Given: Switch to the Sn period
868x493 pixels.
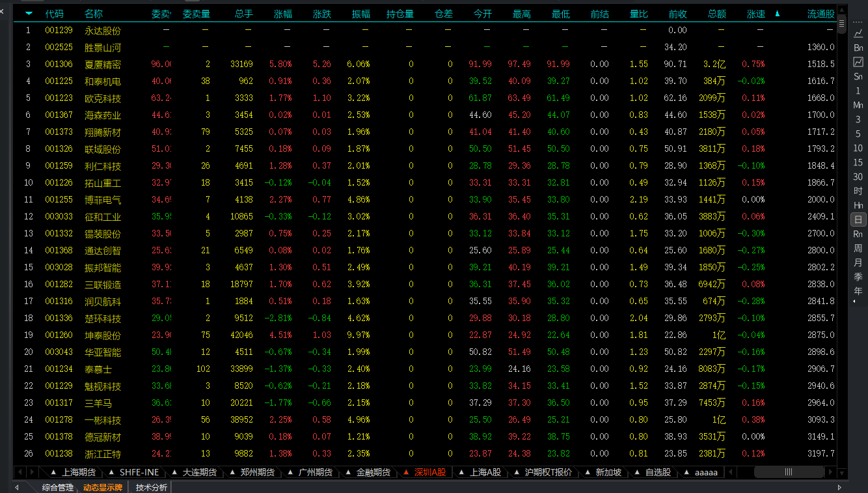Looking at the screenshot, I should point(858,76).
